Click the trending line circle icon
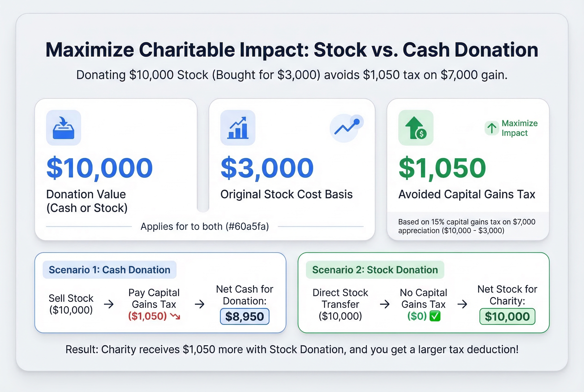The image size is (584, 392). coord(346,128)
